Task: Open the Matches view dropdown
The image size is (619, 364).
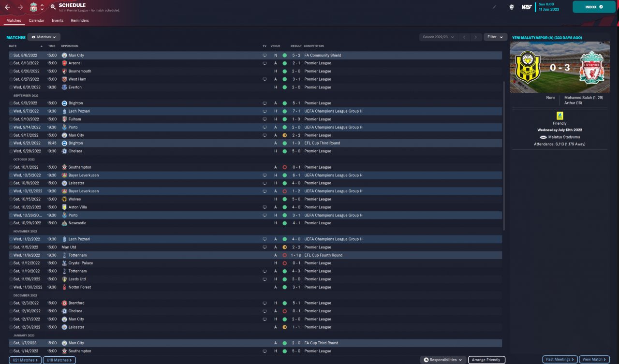Action: [44, 37]
